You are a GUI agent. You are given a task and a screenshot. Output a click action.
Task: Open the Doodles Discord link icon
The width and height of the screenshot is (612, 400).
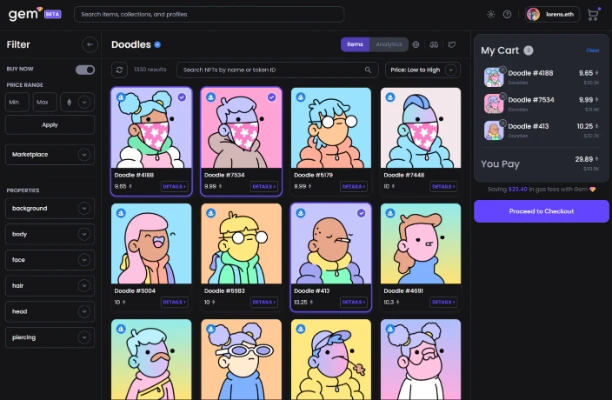pyautogui.click(x=434, y=44)
